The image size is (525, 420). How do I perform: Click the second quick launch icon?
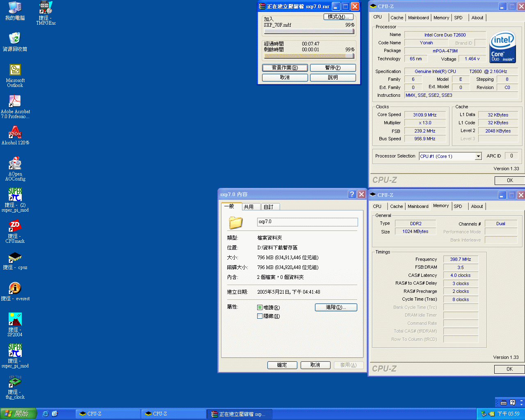(x=55, y=414)
